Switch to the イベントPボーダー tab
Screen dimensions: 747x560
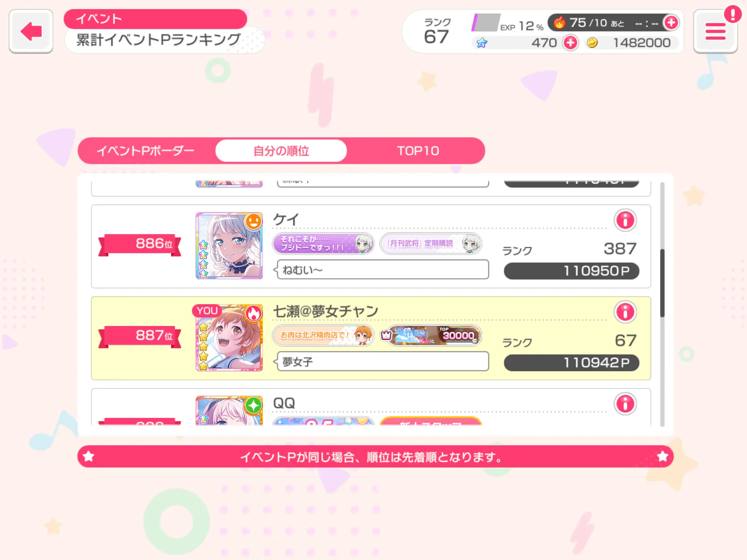pyautogui.click(x=145, y=151)
